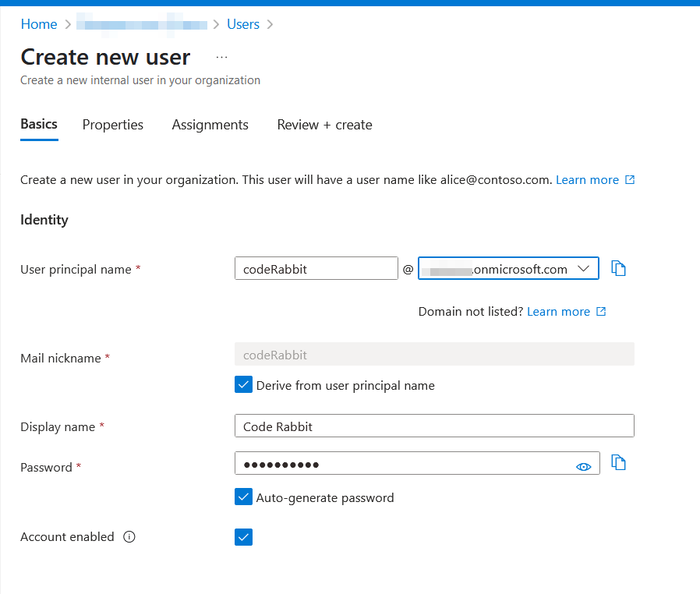Open the Users breadcrumb link
Screen dimensions: 700x594
pyautogui.click(x=243, y=24)
